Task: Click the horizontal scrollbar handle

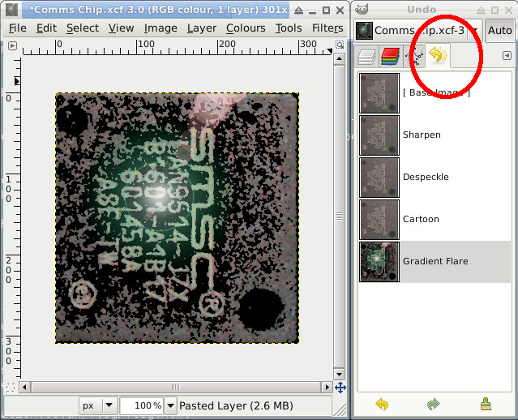Action: pyautogui.click(x=176, y=387)
